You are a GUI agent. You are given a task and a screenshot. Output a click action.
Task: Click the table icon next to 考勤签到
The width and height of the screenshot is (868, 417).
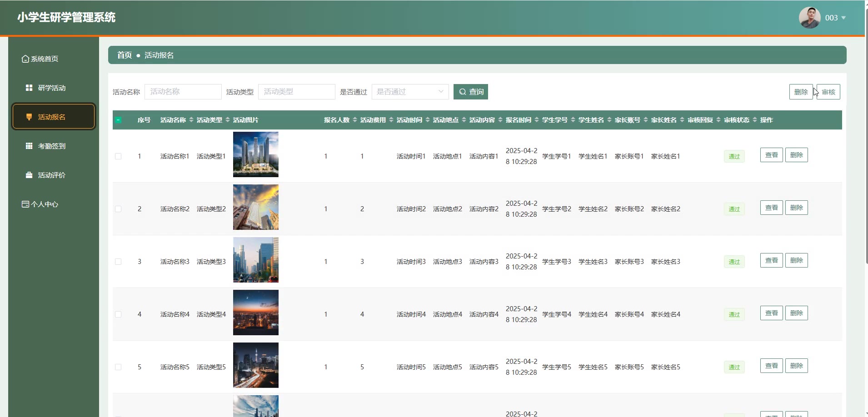[29, 146]
